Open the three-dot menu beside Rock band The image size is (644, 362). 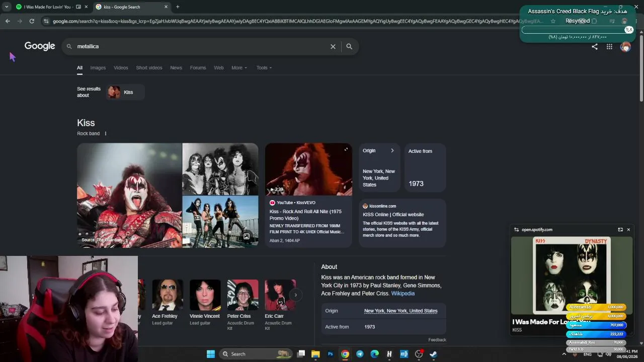click(x=105, y=134)
